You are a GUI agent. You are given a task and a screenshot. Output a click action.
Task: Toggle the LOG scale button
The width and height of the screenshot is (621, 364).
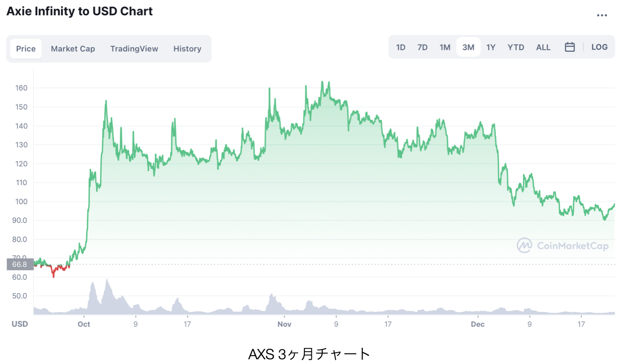599,47
